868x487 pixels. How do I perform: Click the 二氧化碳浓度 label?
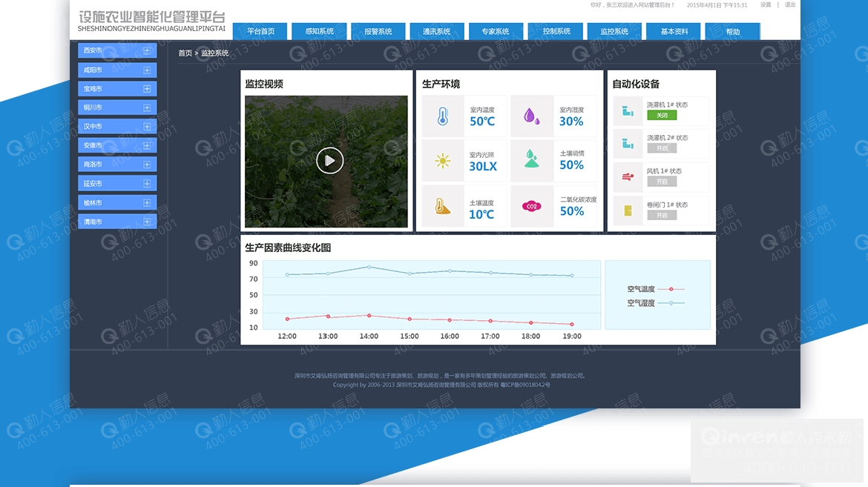coord(579,199)
